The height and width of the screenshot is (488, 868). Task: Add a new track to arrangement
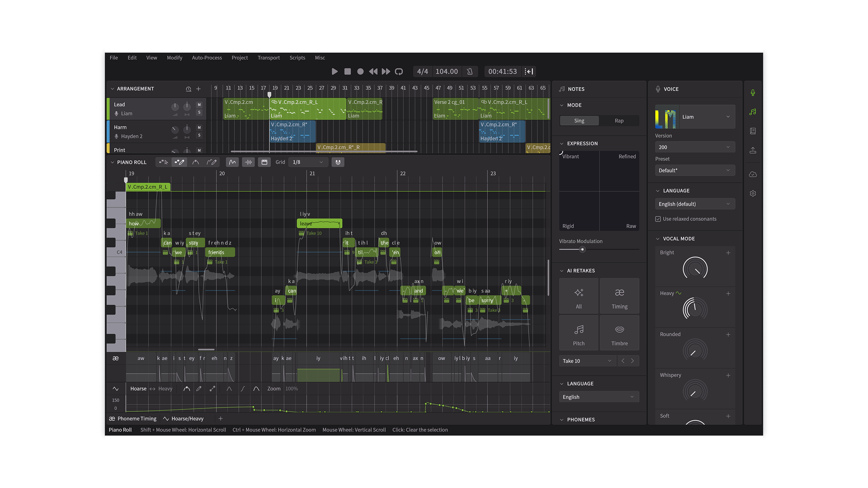[198, 89]
